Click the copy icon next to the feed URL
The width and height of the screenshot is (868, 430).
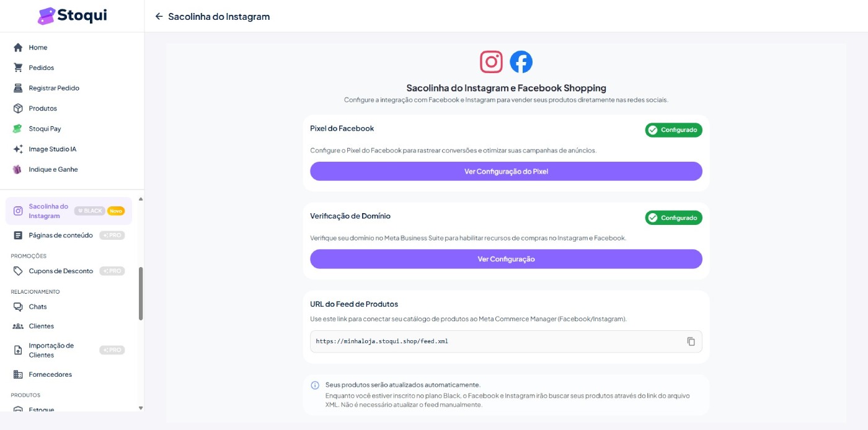[691, 341]
